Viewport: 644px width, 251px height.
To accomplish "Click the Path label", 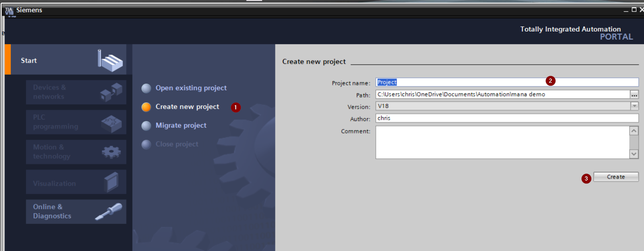I will [x=363, y=95].
